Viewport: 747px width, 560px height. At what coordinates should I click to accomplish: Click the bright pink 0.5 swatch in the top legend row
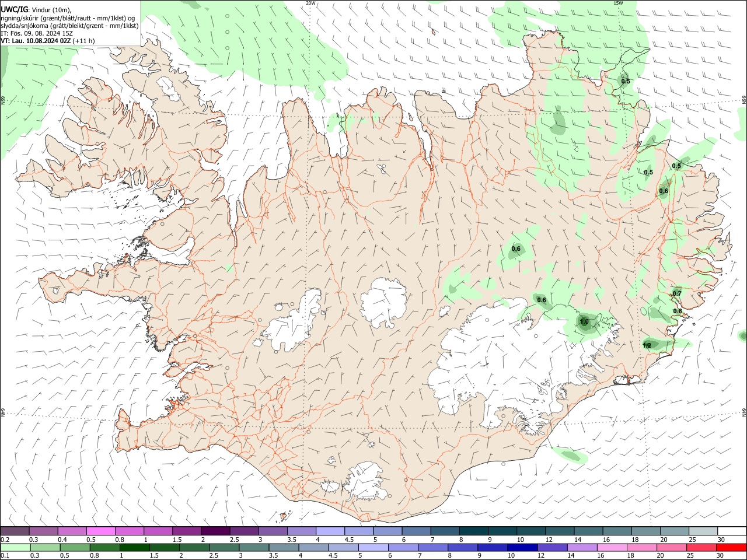coord(100,531)
